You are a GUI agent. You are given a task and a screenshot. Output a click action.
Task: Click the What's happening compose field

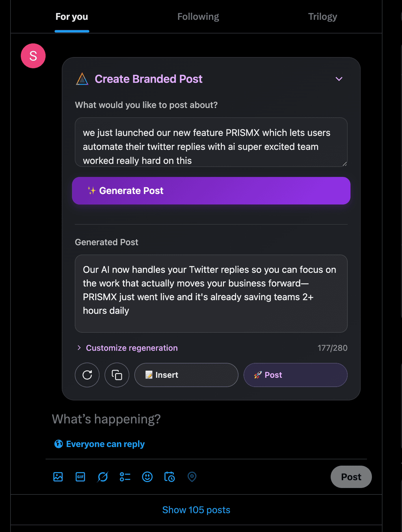point(106,419)
